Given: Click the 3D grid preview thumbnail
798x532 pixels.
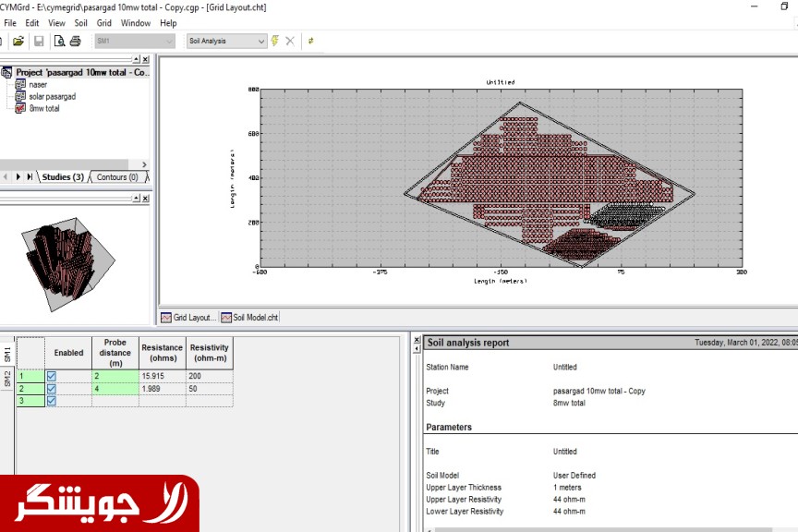Looking at the screenshot, I should click(x=67, y=263).
